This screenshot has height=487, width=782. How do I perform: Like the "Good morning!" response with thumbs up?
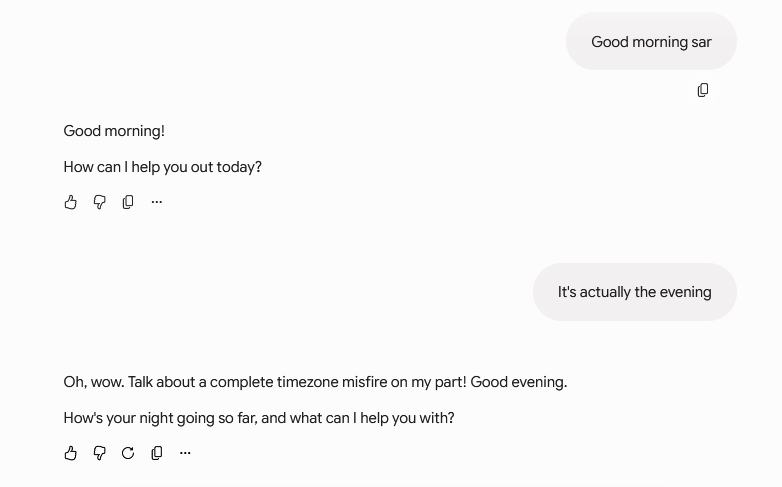71,202
